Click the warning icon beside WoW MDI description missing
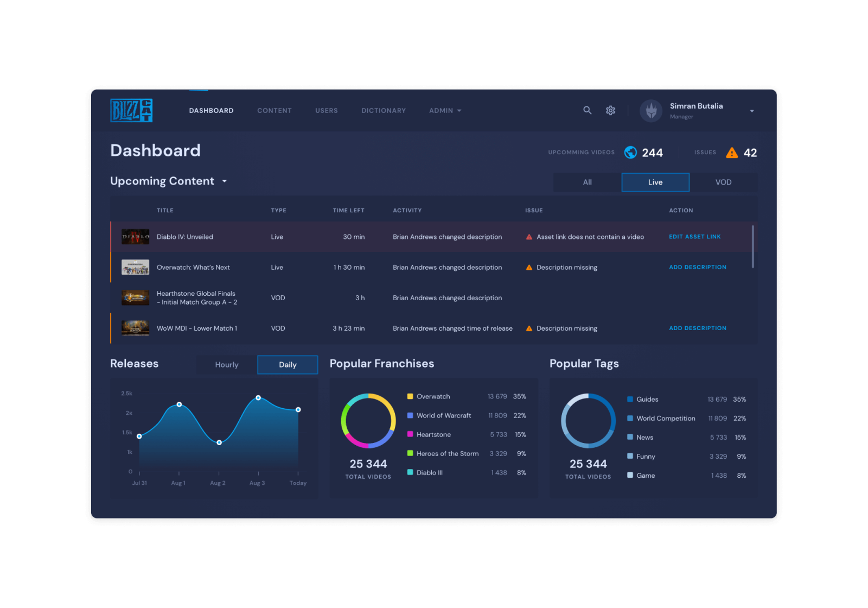The height and width of the screenshot is (608, 868). click(x=528, y=328)
